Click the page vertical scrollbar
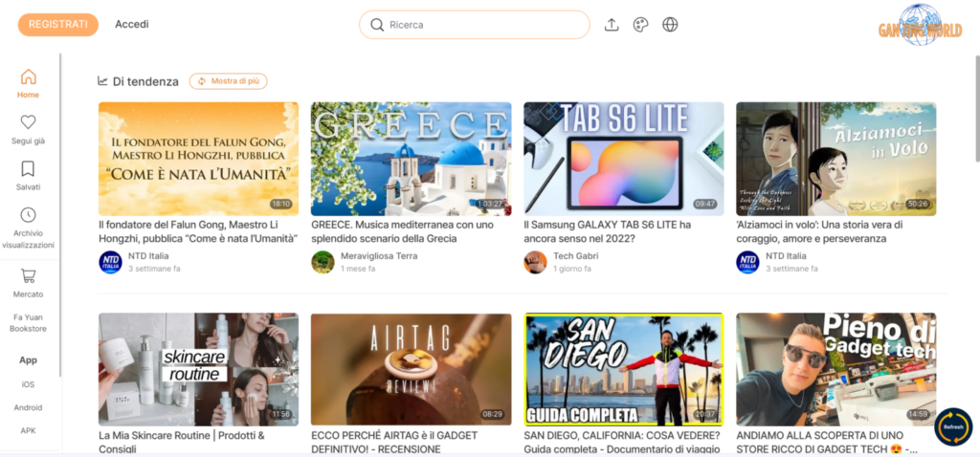 coord(976,108)
